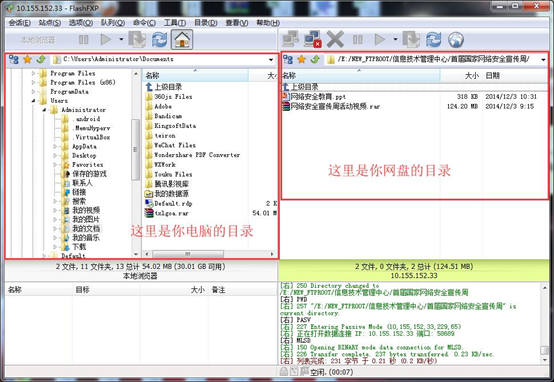Click the local pane transfer play button
The height and width of the screenshot is (382, 554).
[106, 39]
